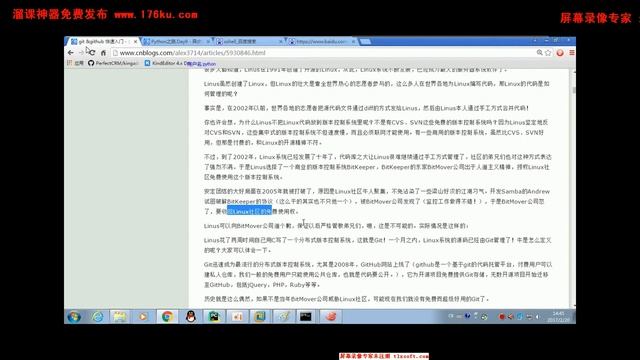The image size is (640, 360).
Task: Close the 'git &github' tab
Action: [x=136, y=42]
